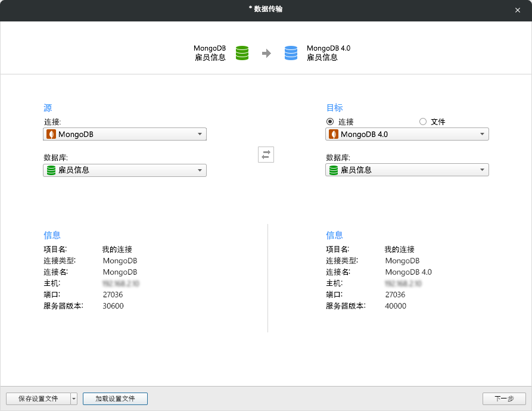Click MongoDB leaf icon in source connection box
This screenshot has height=411, width=532.
point(51,135)
